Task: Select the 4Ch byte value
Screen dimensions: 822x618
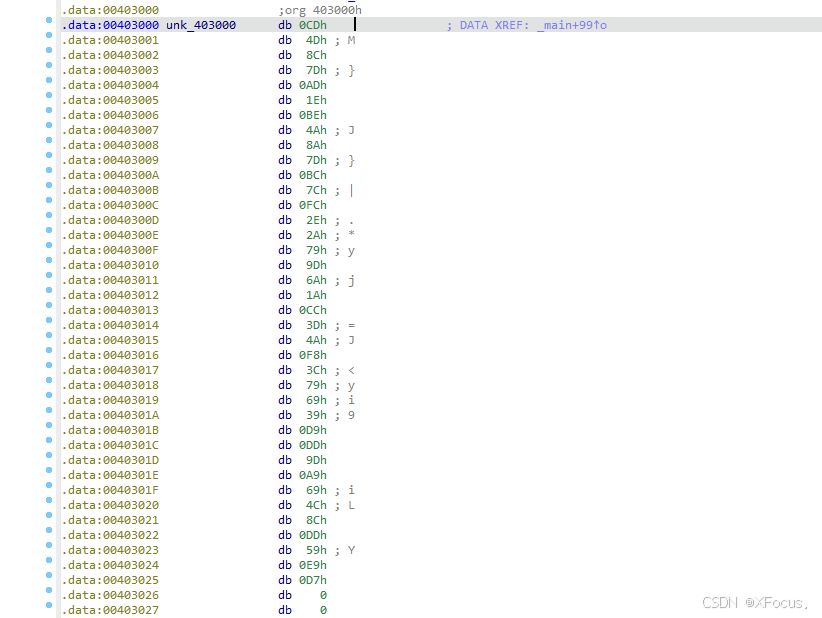Action: [x=316, y=505]
